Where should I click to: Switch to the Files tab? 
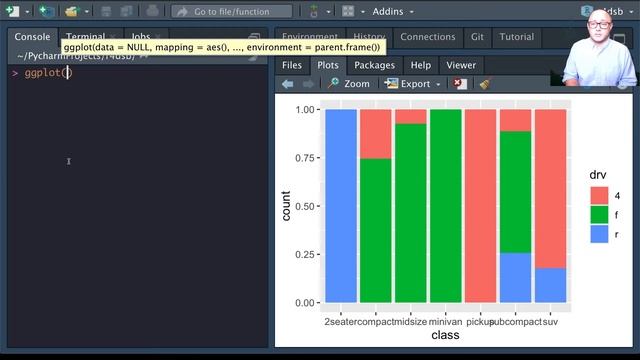292,65
